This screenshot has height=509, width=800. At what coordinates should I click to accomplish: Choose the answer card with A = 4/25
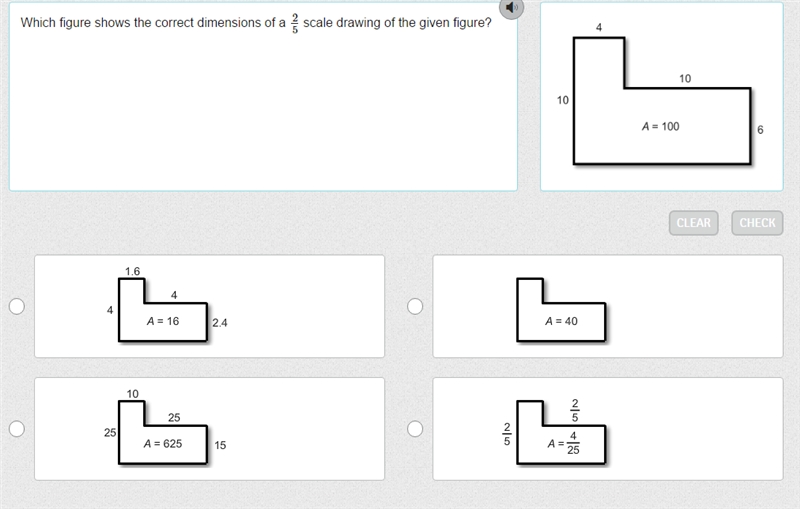coord(608,429)
